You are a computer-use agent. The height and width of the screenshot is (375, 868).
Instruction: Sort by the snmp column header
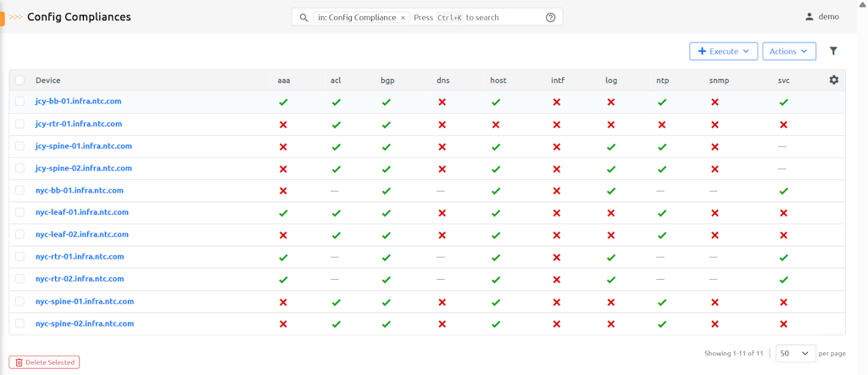point(719,81)
